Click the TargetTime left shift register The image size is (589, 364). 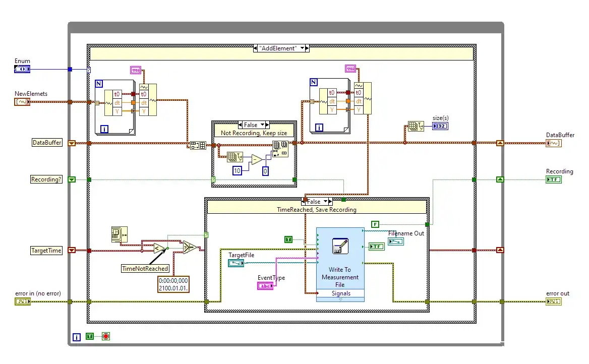click(72, 250)
